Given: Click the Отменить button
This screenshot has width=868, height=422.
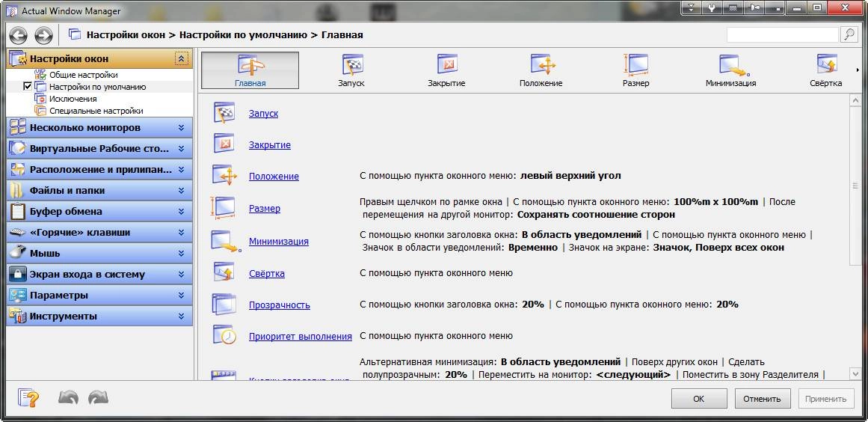Looking at the screenshot, I should coord(763,399).
